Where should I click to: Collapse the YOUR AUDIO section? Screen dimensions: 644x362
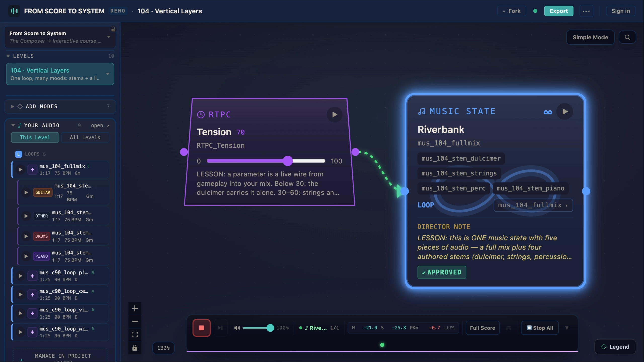[13, 125]
